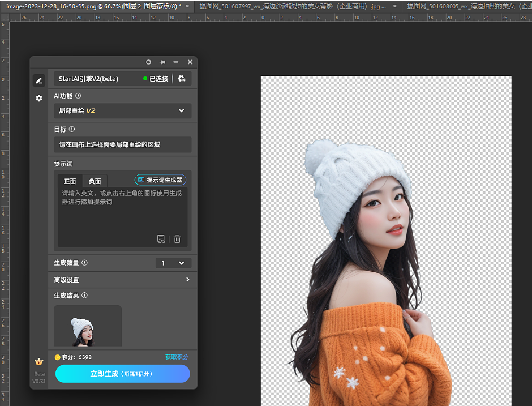Image resolution: width=532 pixels, height=406 pixels.
Task: Select the pencil edit tab in plugin sidebar
Action: (38, 80)
